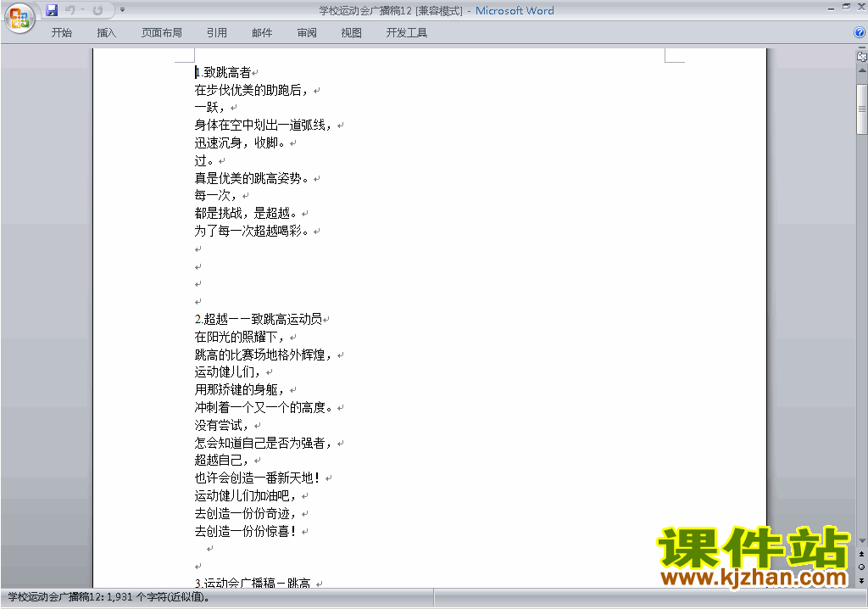868x609 pixels.
Task: Open the 开发工具 ribbon tab
Action: tap(406, 33)
